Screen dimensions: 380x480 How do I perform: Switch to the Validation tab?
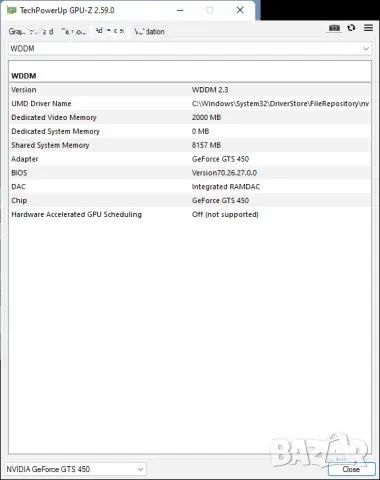tap(149, 31)
